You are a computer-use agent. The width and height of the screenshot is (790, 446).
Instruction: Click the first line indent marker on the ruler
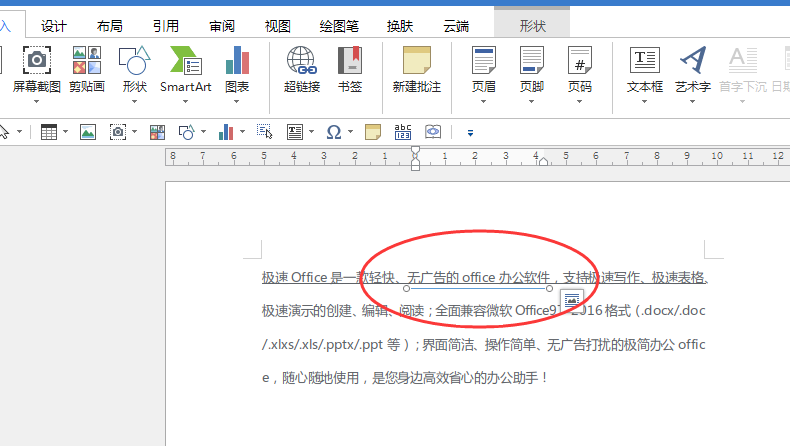point(415,151)
